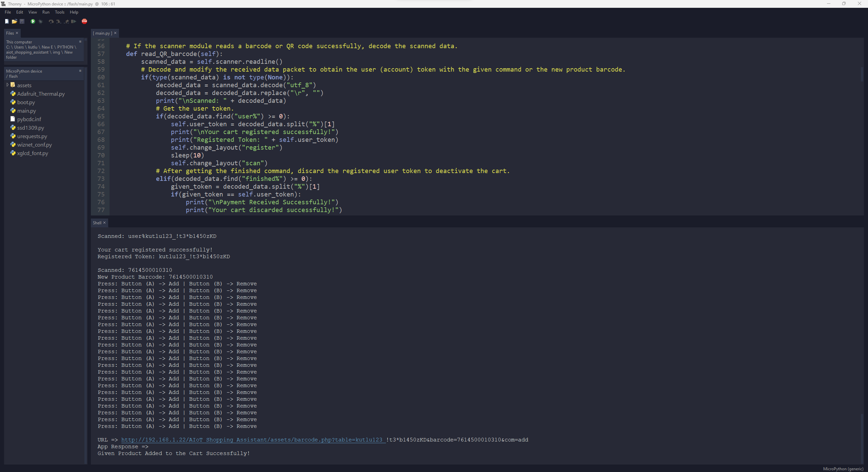This screenshot has width=868, height=472.
Task: Select urequests.py in the device tree
Action: click(32, 136)
